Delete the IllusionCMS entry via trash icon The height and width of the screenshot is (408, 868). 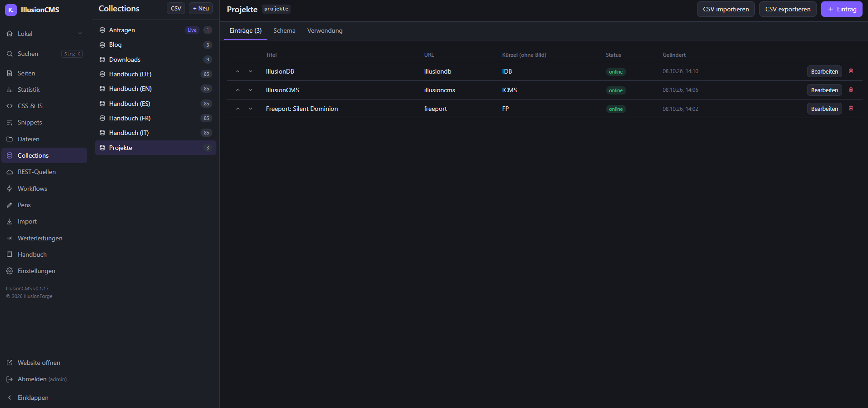(851, 90)
